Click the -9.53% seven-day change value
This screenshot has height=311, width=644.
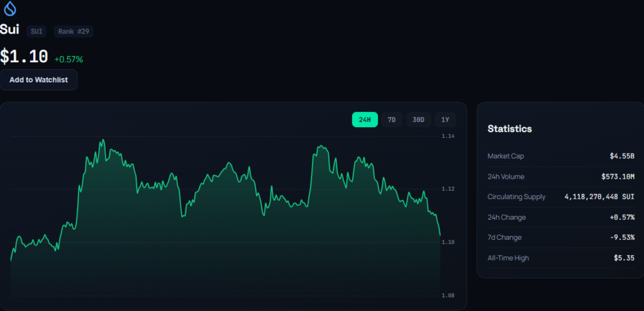coord(622,237)
